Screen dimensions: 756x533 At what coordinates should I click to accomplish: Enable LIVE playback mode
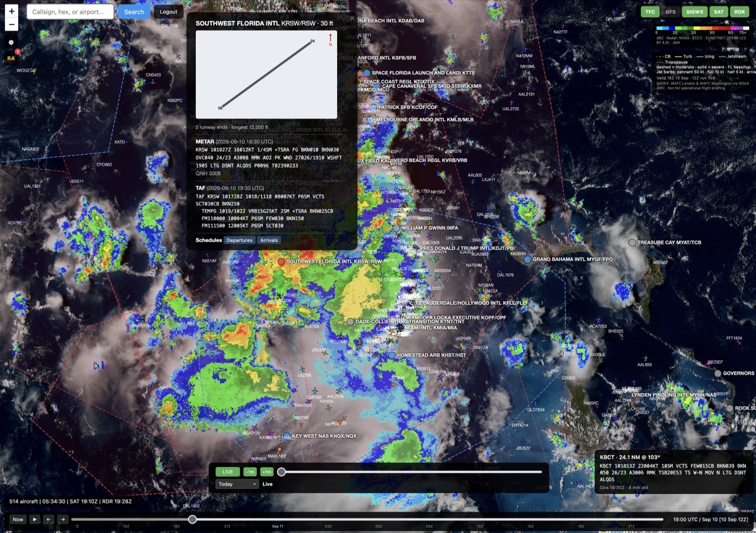click(x=227, y=471)
